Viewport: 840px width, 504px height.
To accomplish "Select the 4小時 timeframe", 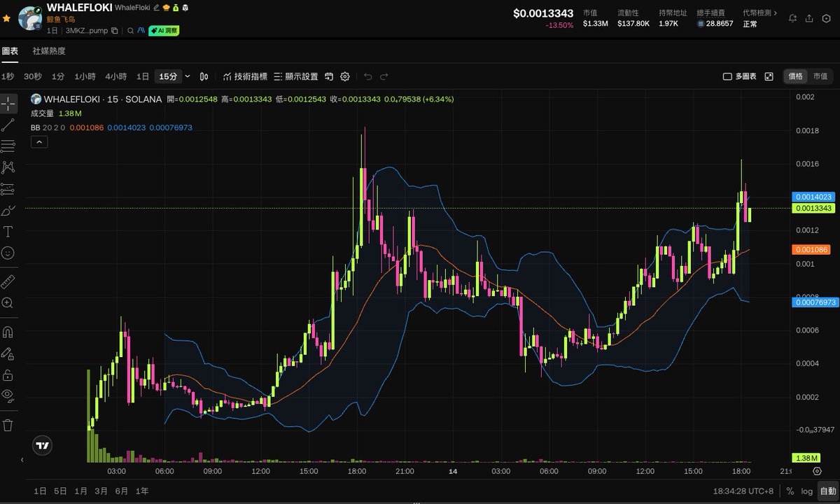I will click(x=116, y=76).
